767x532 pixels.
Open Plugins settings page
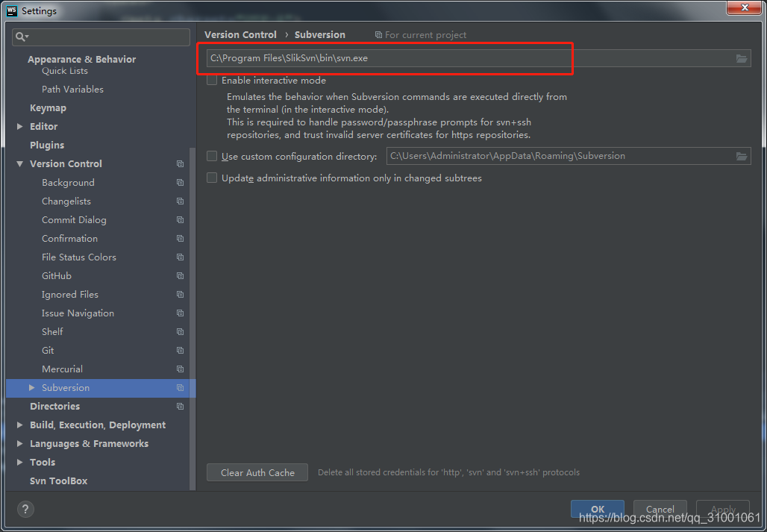click(47, 145)
